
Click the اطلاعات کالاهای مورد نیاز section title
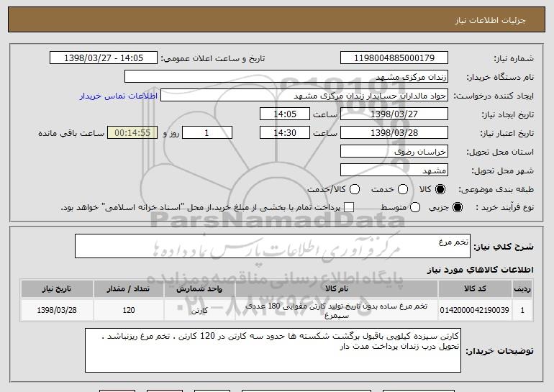click(x=480, y=270)
